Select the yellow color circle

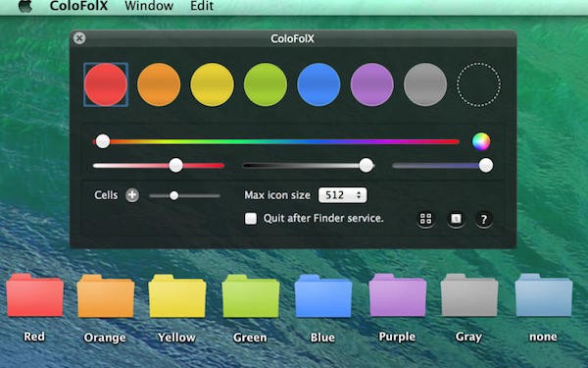tap(212, 84)
